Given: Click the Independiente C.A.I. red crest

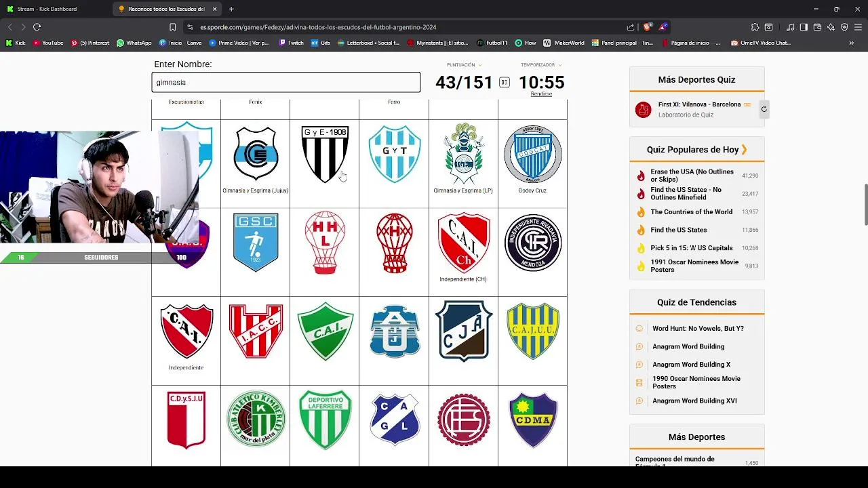Looking at the screenshot, I should (186, 331).
